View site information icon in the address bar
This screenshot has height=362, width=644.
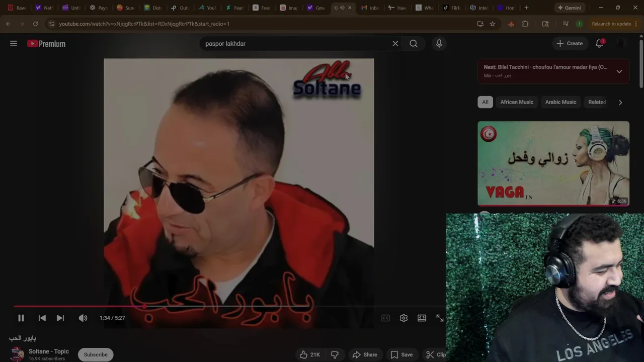tap(51, 24)
